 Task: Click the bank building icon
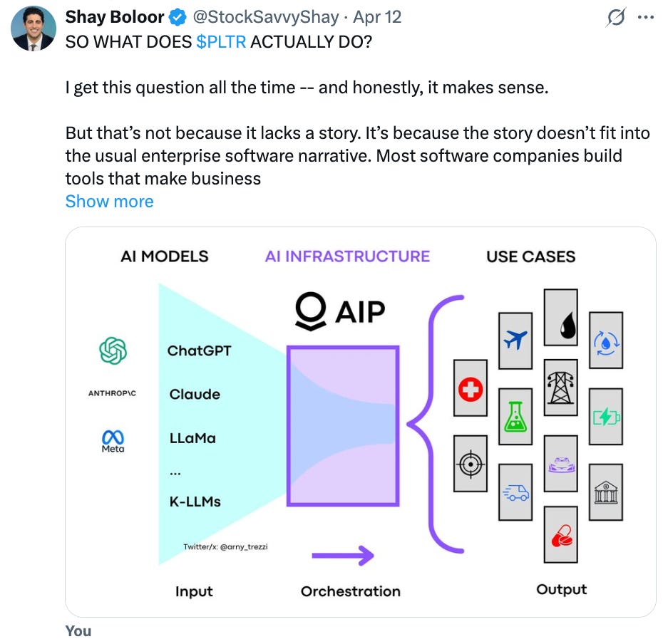pyautogui.click(x=606, y=492)
